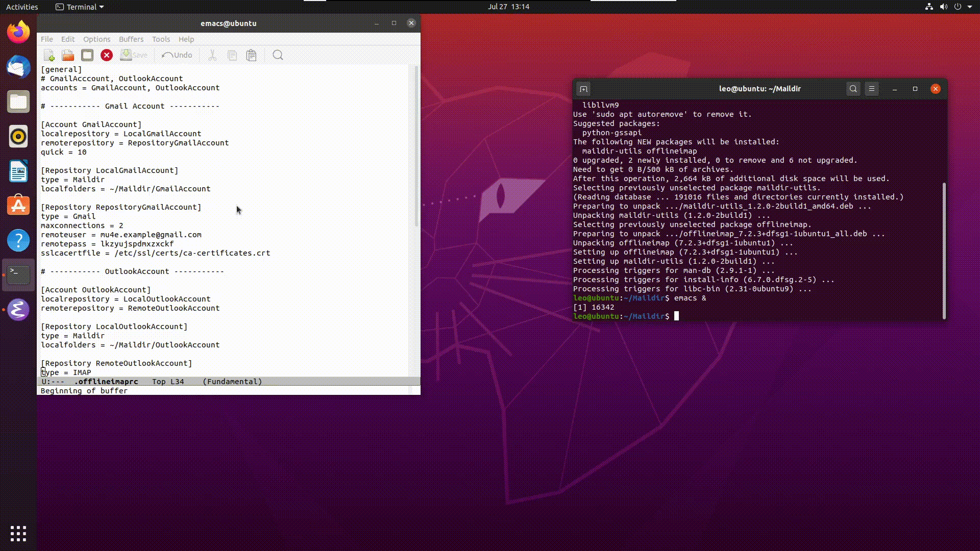Switch to Terminal from the dock
This screenshot has width=980, height=551.
(18, 275)
